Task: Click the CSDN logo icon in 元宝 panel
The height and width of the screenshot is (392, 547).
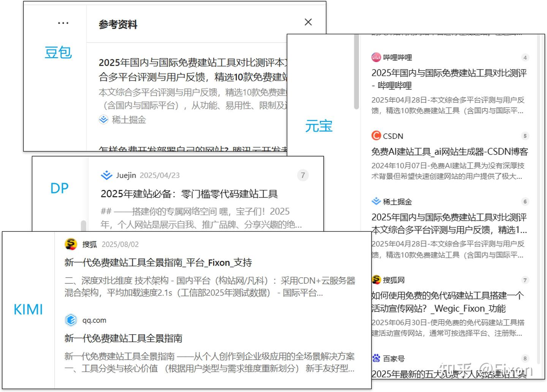Action: (x=376, y=136)
